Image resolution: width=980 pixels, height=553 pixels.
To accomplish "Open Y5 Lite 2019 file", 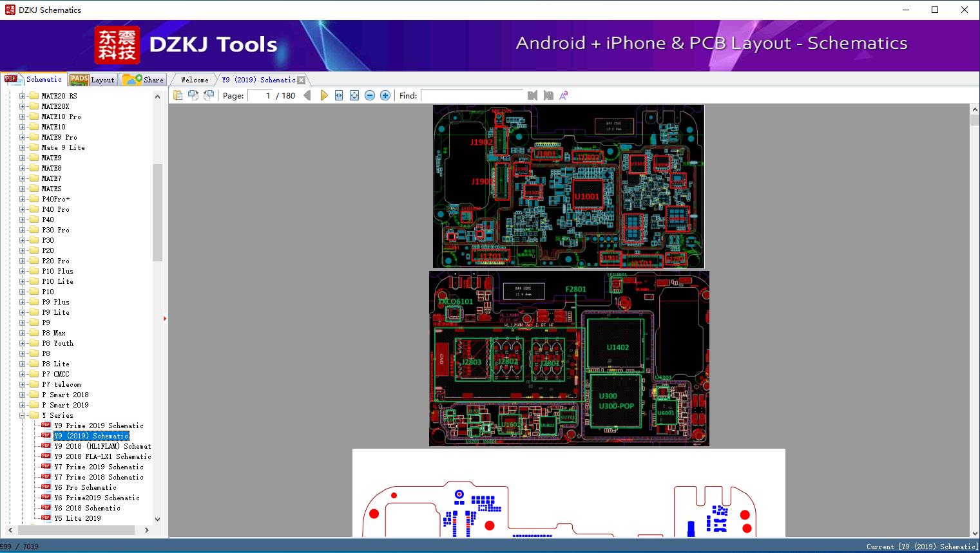I will click(77, 518).
